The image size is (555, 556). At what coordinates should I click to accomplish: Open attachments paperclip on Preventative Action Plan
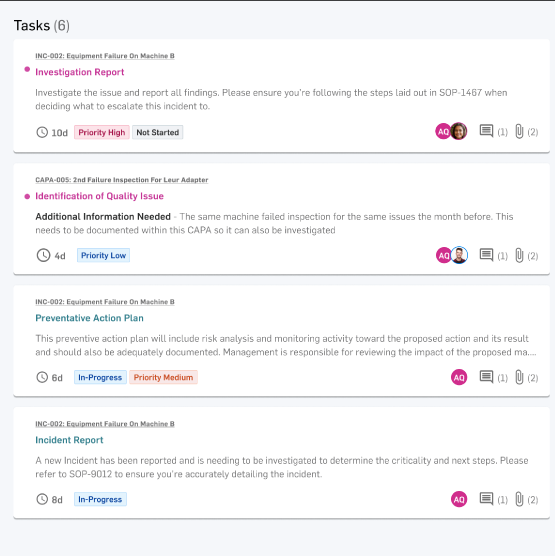click(519, 377)
